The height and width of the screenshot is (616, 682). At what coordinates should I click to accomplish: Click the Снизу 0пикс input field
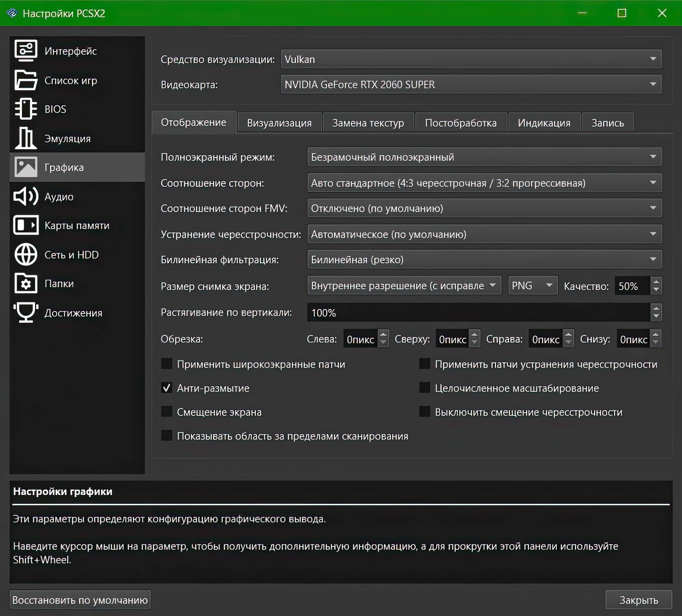(x=633, y=339)
